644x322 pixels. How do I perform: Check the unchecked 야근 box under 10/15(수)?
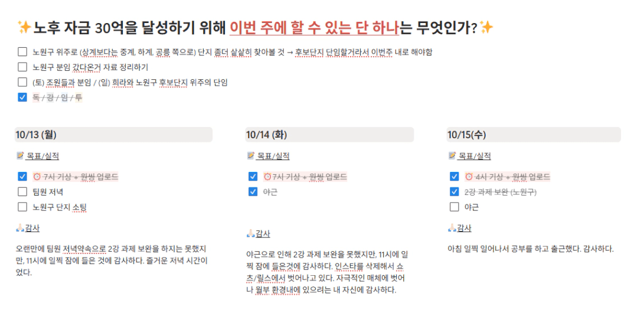[455, 207]
